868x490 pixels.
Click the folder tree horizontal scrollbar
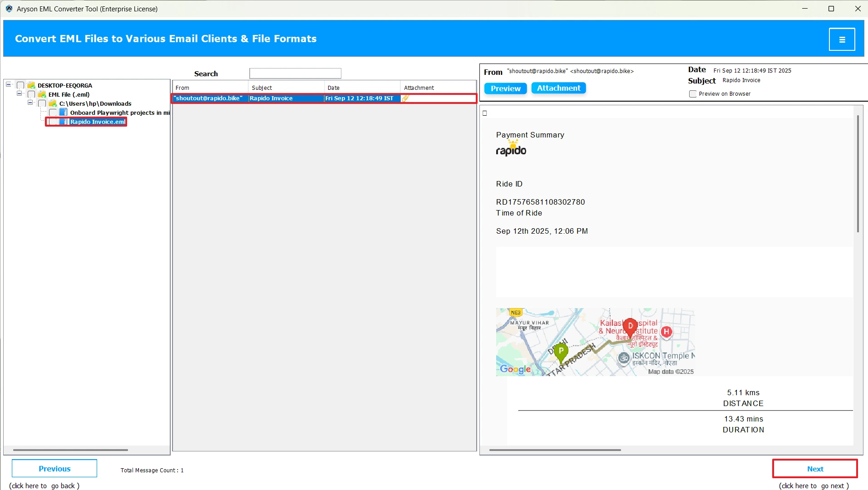[70, 450]
